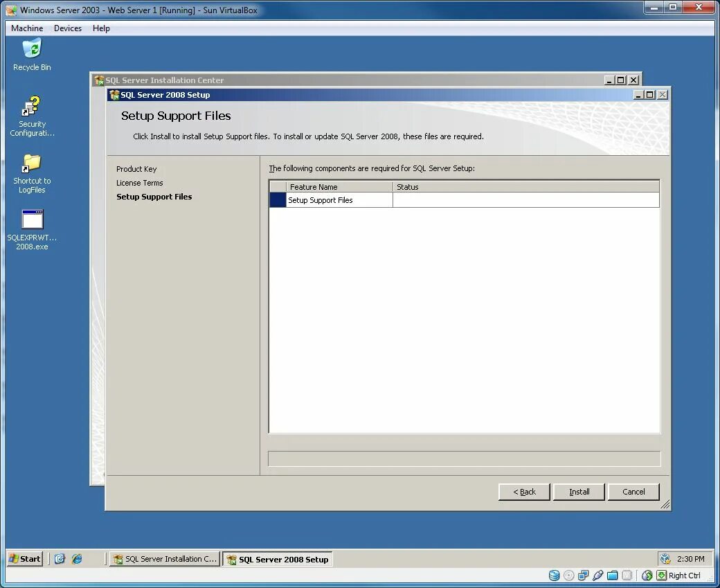The image size is (720, 588).
Task: Select the Product Key step in sidebar
Action: 136,168
